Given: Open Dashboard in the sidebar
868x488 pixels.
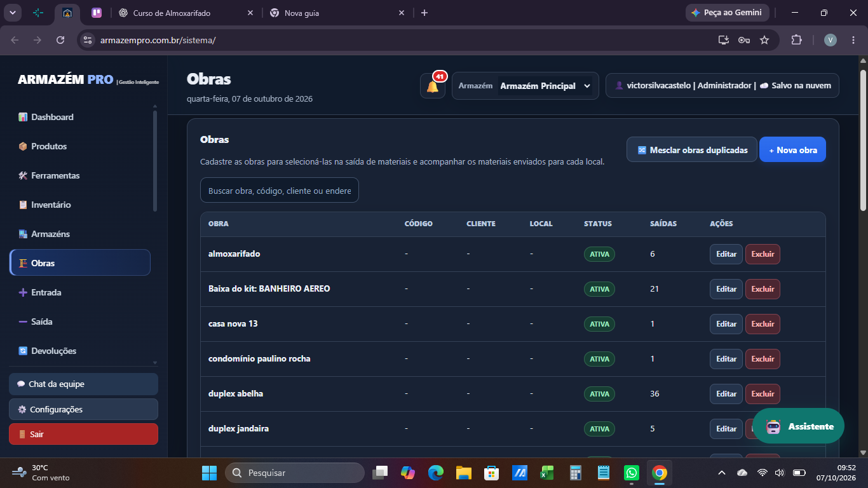Looking at the screenshot, I should point(80,117).
